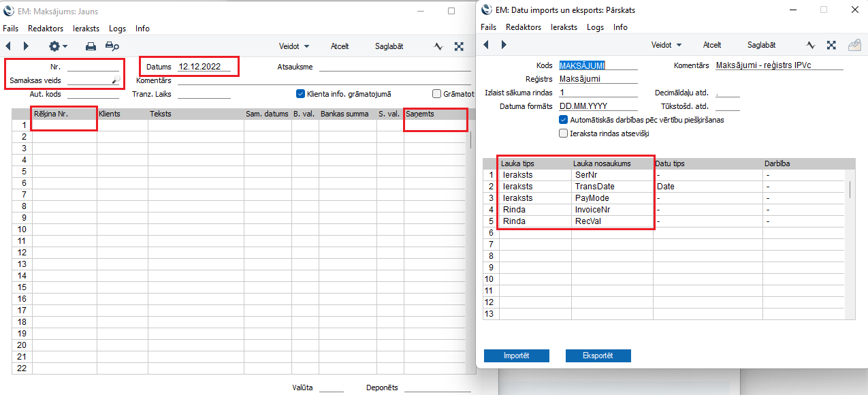
Task: Click the paperclip attachments icon
Action: [854, 45]
